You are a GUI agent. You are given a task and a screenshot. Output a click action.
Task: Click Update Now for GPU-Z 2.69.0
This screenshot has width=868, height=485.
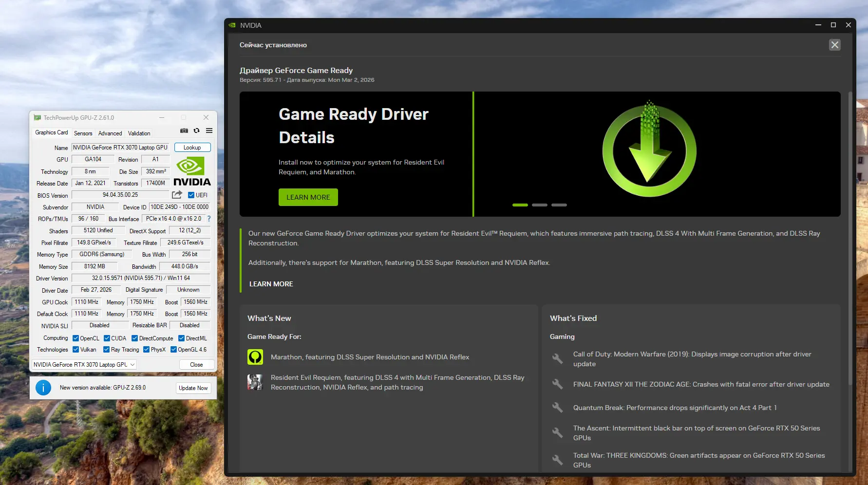(193, 388)
